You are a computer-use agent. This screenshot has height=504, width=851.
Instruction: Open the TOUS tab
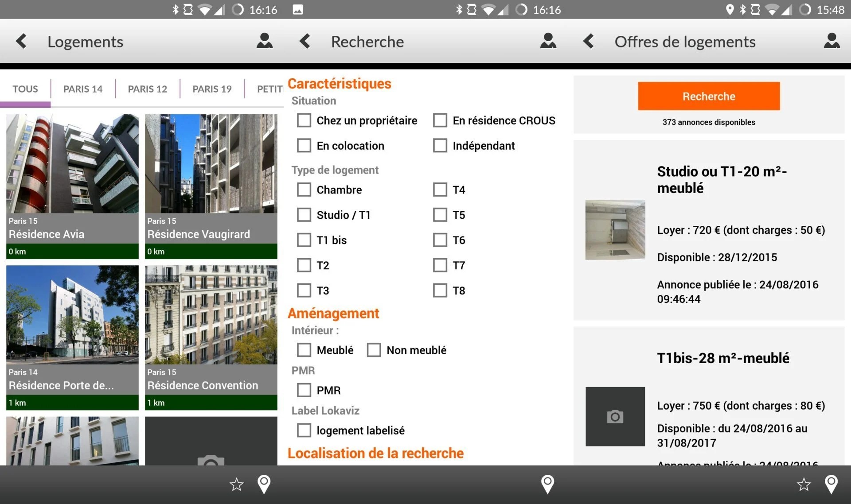pos(25,89)
